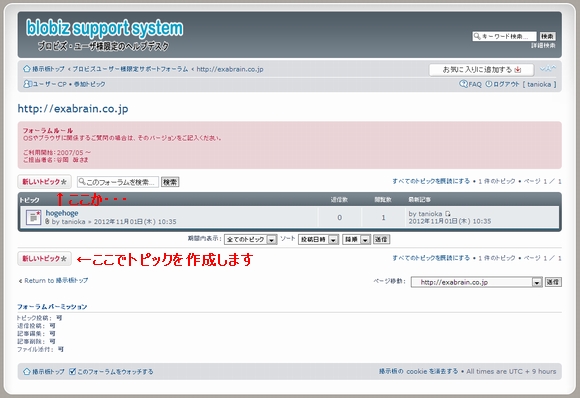Click the font size change icon
The height and width of the screenshot is (398, 580).
coord(548,69)
